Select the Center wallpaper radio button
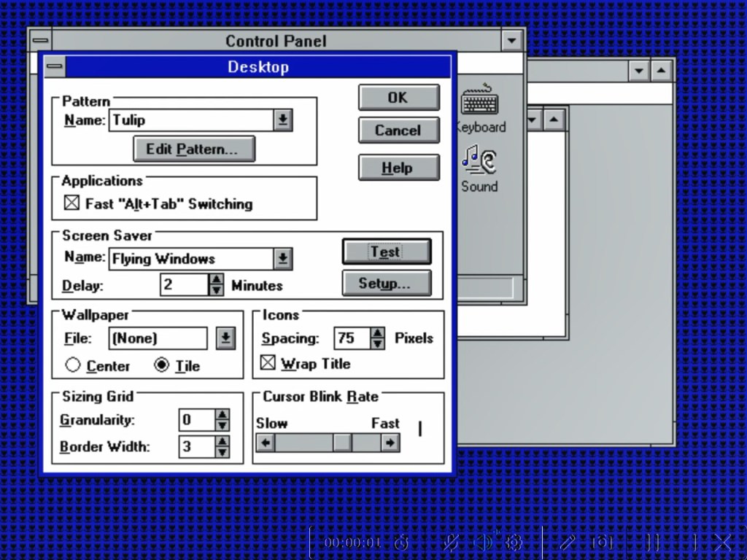 tap(74, 365)
